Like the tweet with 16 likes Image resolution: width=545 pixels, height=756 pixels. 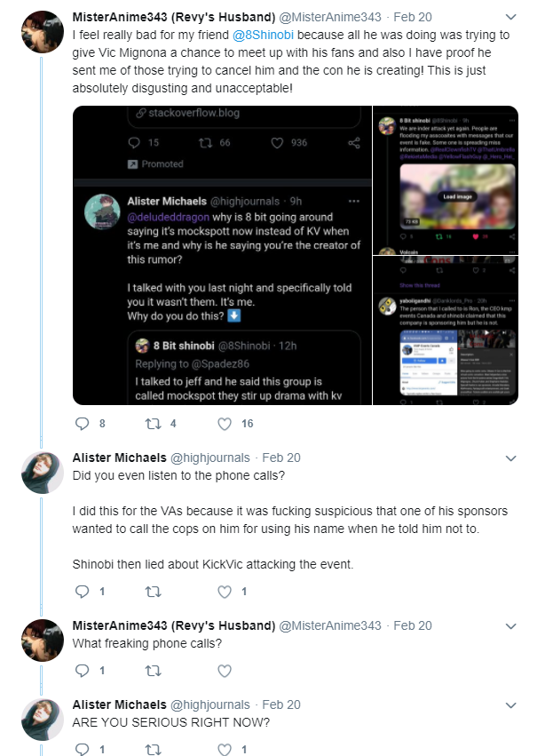coord(225,424)
